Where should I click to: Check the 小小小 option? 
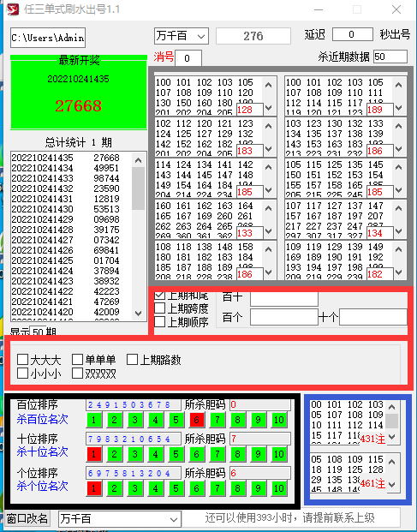click(x=23, y=374)
